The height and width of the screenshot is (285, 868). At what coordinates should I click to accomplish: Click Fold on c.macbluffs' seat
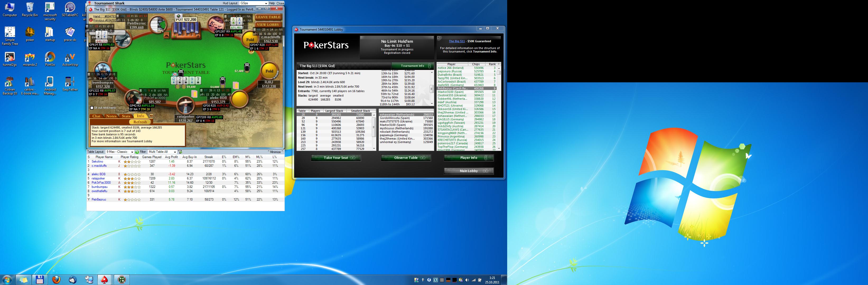point(250,40)
